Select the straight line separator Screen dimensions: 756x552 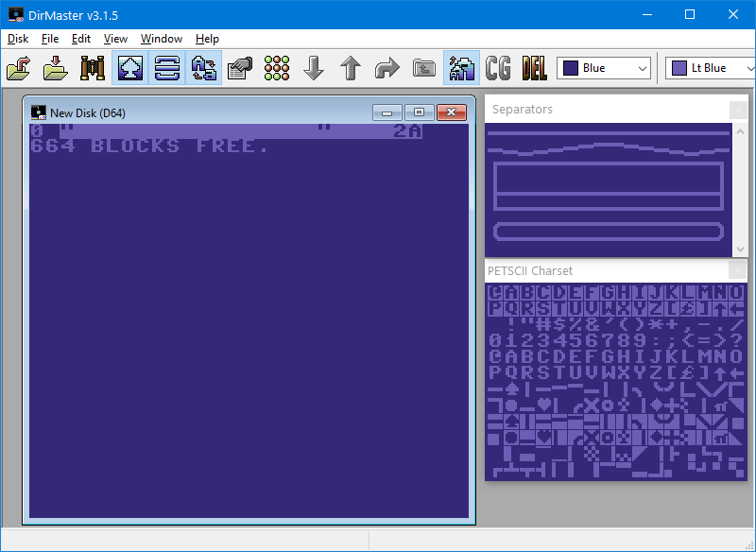(x=609, y=133)
